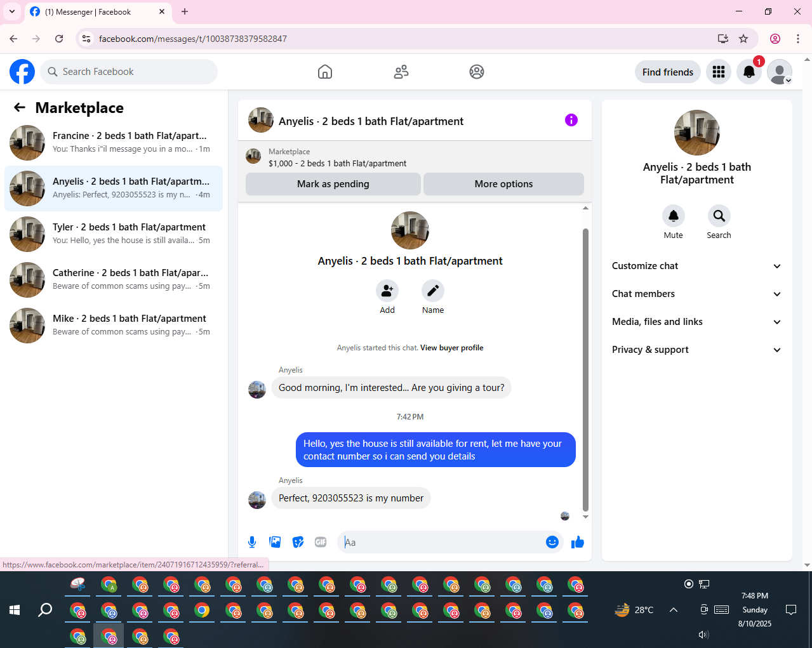Open the notifications bell with badge
The width and height of the screenshot is (812, 648).
[749, 72]
